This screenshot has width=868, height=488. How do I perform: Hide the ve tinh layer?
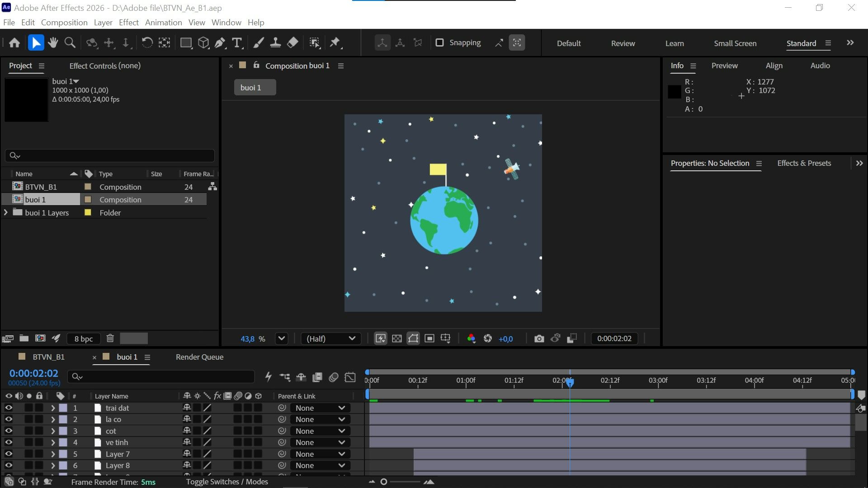click(x=9, y=442)
